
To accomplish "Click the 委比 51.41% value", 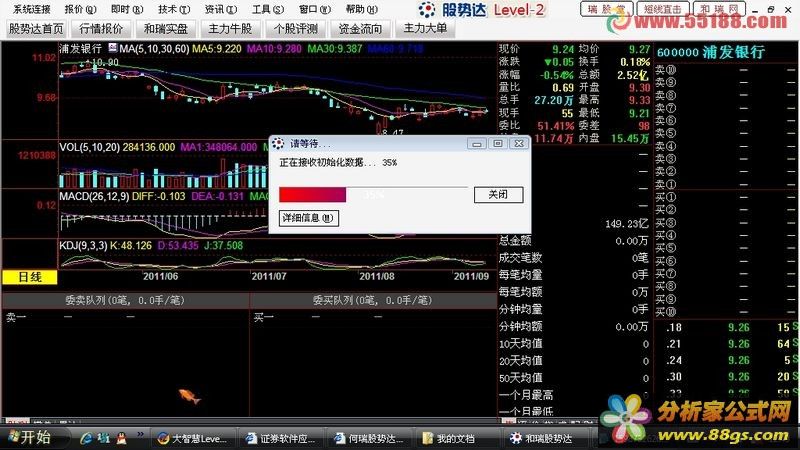I will click(556, 126).
